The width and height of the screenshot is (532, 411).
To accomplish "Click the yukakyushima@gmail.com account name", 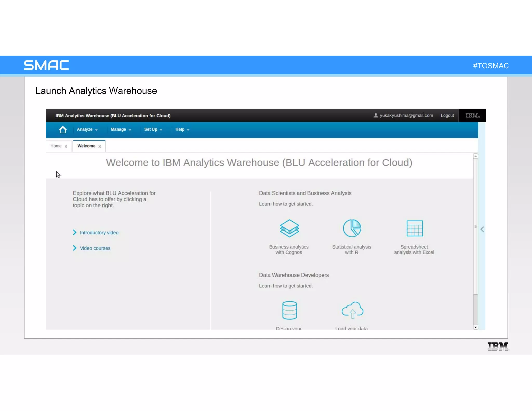I will (406, 115).
